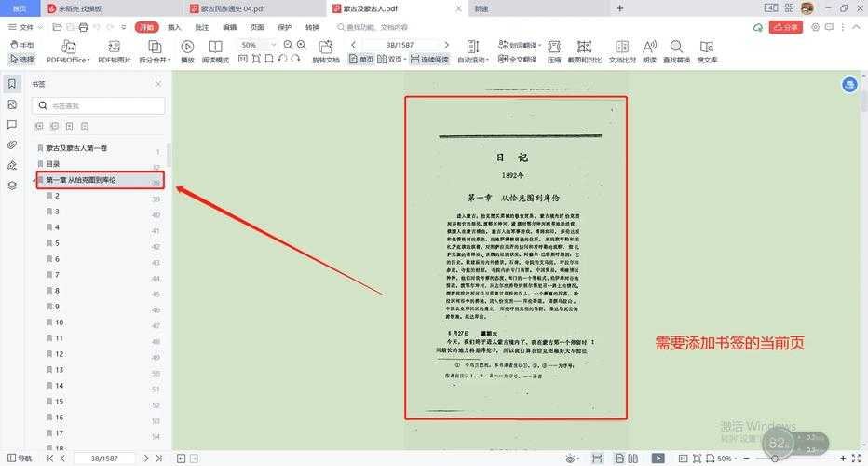
Task: Toggle the 导航 navigation pane in status bar
Action: click(20, 459)
